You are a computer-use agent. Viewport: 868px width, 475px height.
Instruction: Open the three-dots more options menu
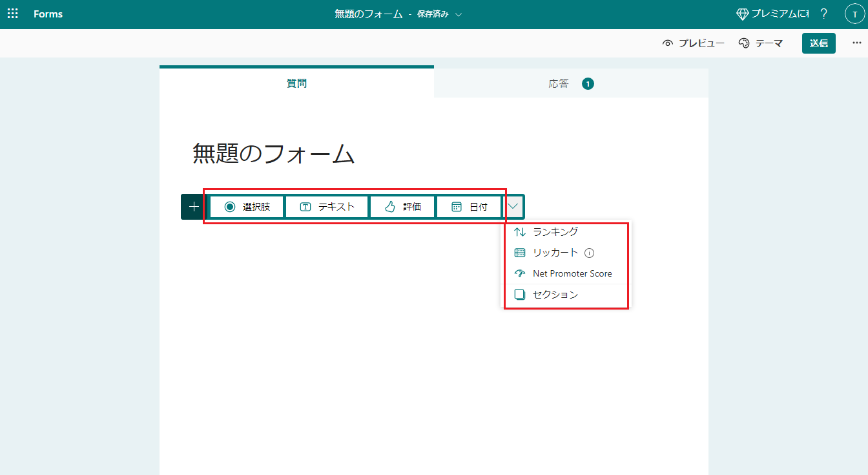pyautogui.click(x=857, y=43)
